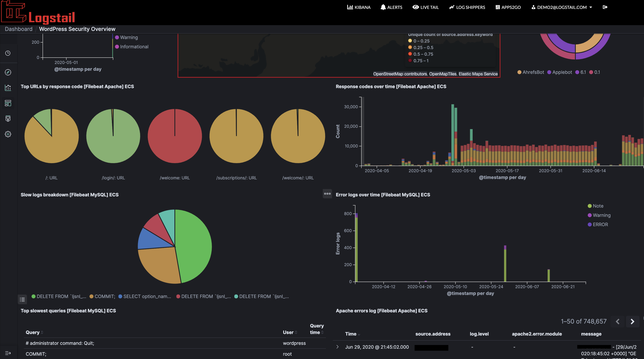Click the Dashboard breadcrumb link
The width and height of the screenshot is (644, 359).
pyautogui.click(x=19, y=29)
